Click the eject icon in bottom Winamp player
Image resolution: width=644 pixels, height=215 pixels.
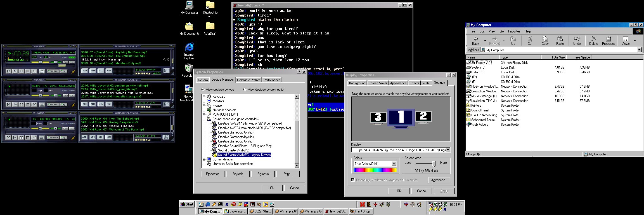tap(42, 137)
